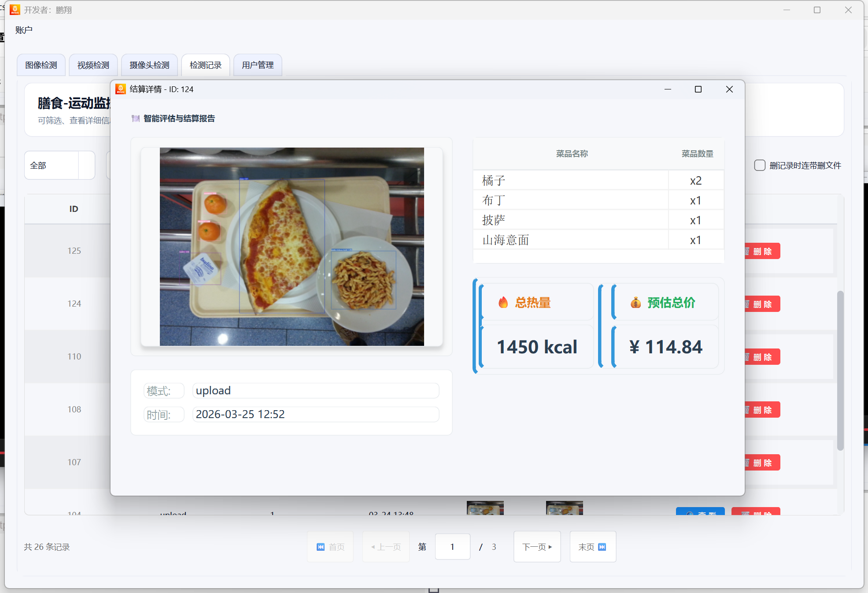Click the detected food tray image
Screen dimensions: 868x593
(x=292, y=246)
